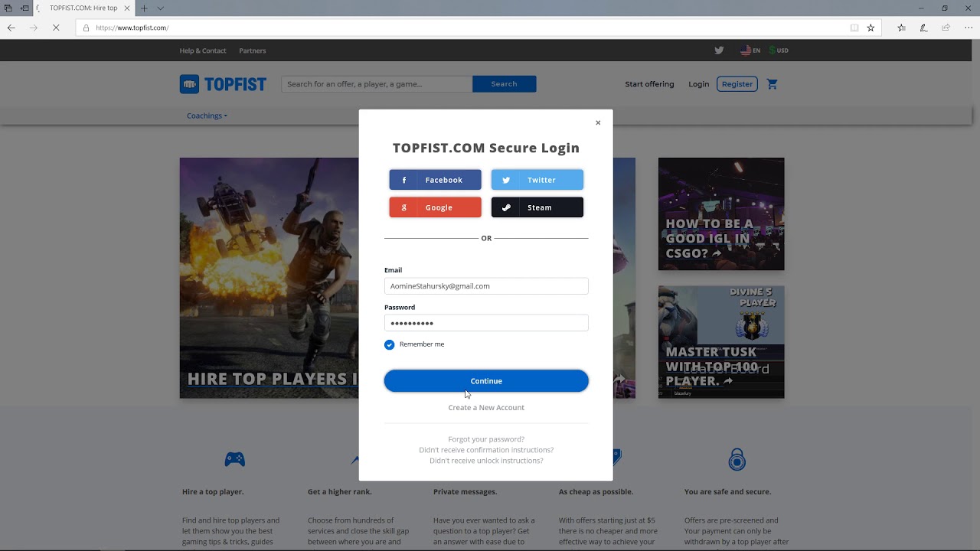Viewport: 980px width, 551px height.
Task: Click the padlock safe and secure icon
Action: [737, 459]
